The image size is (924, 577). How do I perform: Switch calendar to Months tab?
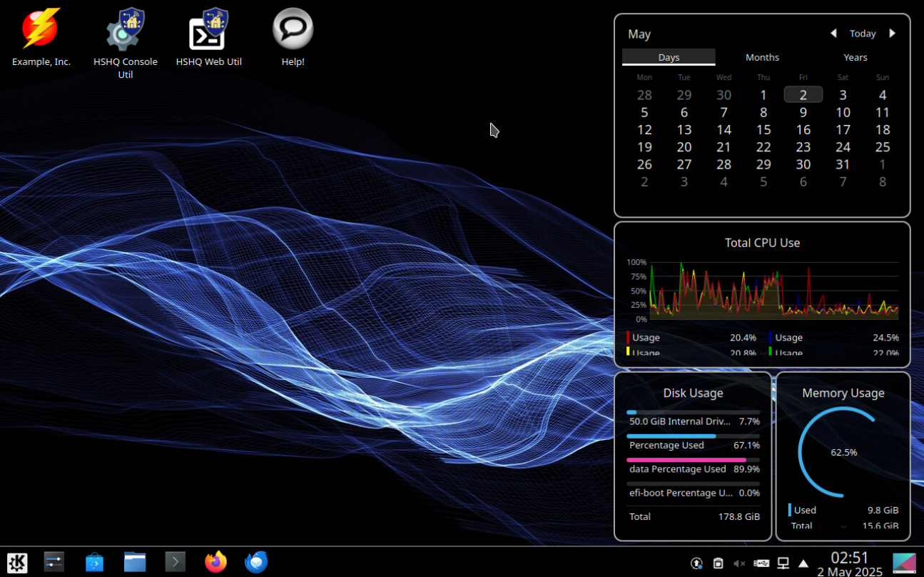[762, 57]
